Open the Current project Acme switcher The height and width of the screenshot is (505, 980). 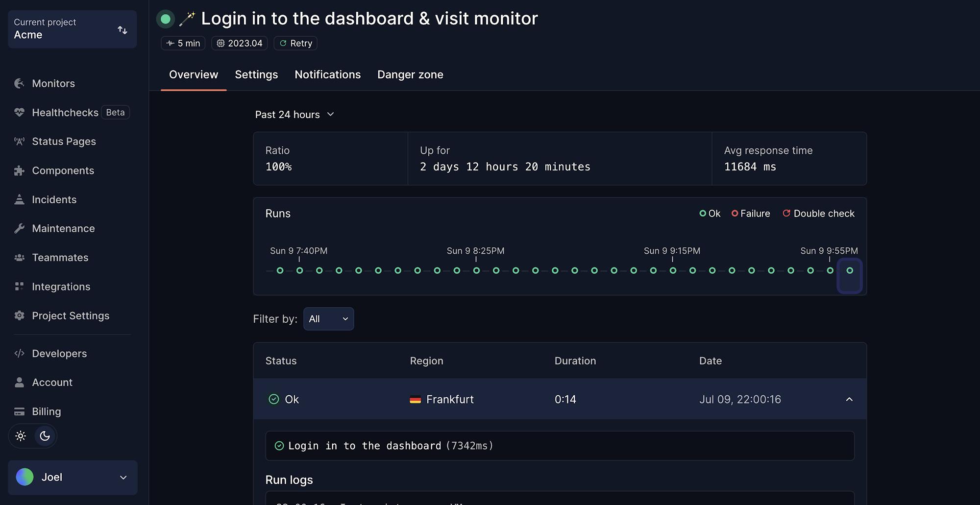[x=72, y=29]
